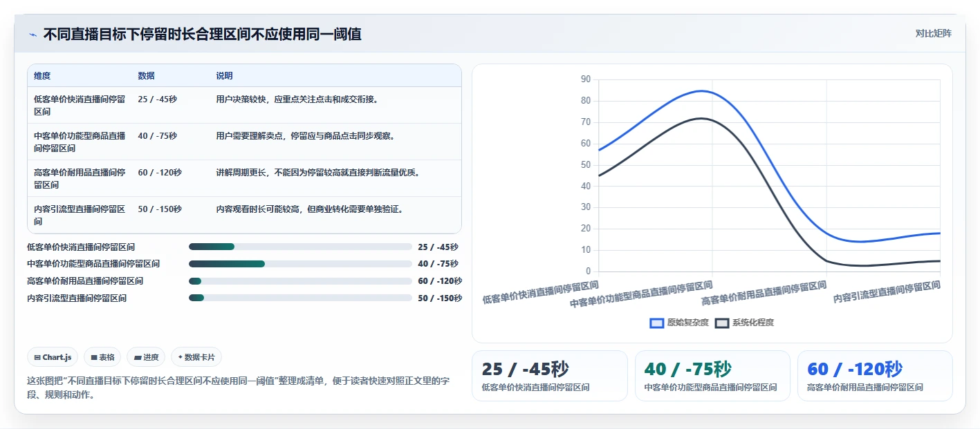The height and width of the screenshot is (429, 980).
Task: Click description 用户决策较快，应重点关注点击和成交衔接
Action: click(297, 99)
